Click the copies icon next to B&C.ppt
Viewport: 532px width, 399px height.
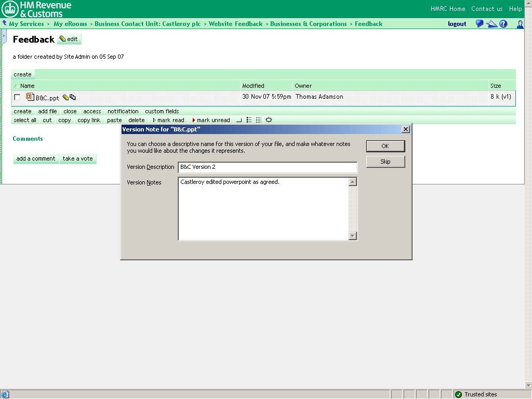coord(73,97)
